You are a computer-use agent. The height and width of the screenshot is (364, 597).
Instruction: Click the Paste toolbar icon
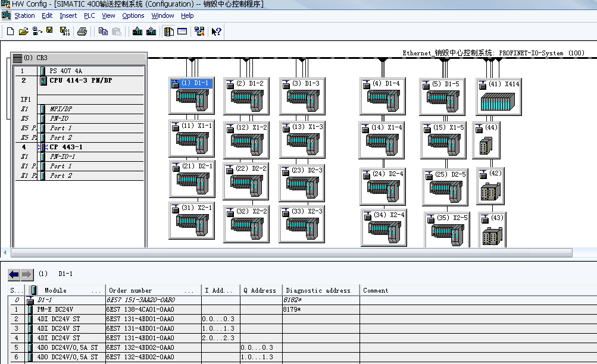point(117,31)
